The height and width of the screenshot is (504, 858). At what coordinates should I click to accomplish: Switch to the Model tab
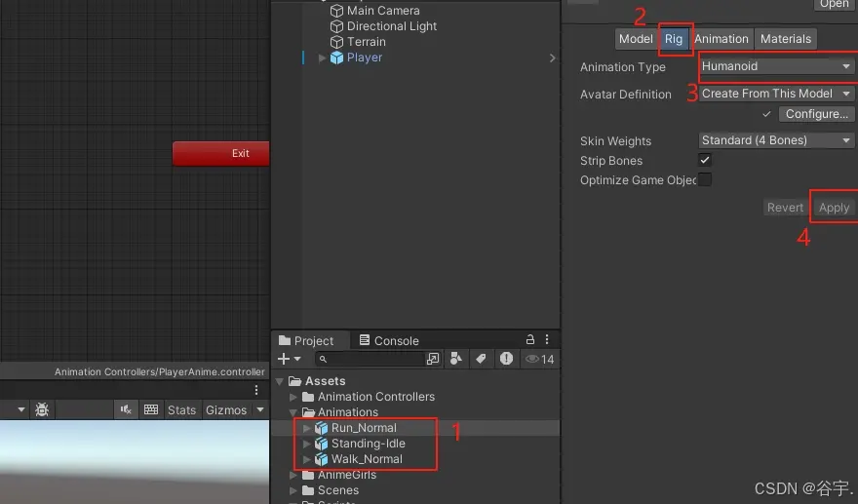tap(636, 39)
